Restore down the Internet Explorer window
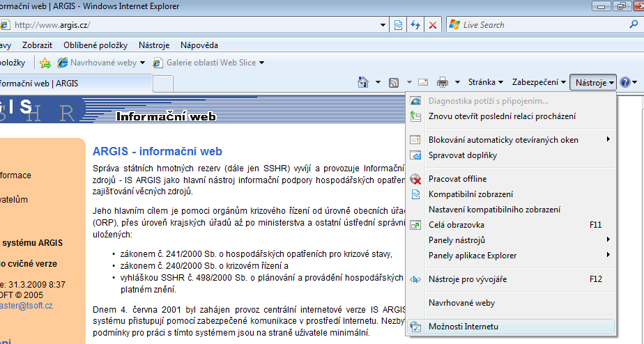The width and height of the screenshot is (644, 344). 621,6
